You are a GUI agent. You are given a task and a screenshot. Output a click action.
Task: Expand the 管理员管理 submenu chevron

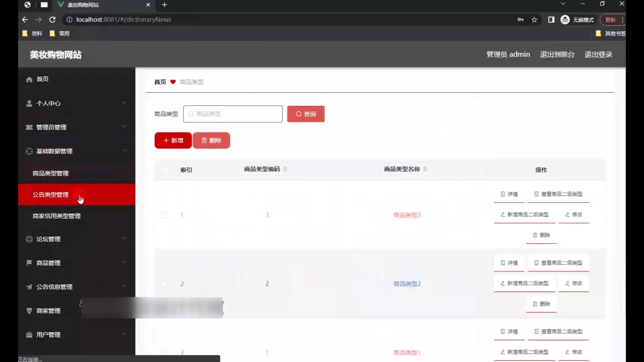click(x=124, y=127)
